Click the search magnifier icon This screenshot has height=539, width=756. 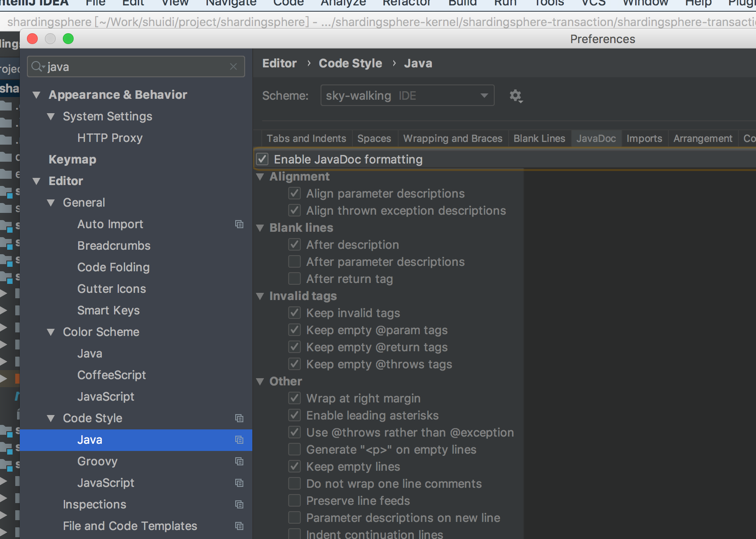[x=38, y=66]
